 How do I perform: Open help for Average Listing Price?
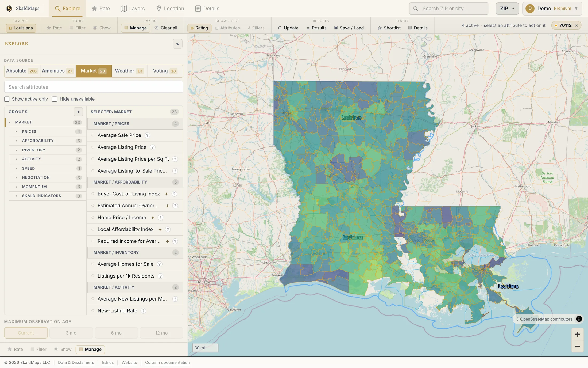pos(152,147)
